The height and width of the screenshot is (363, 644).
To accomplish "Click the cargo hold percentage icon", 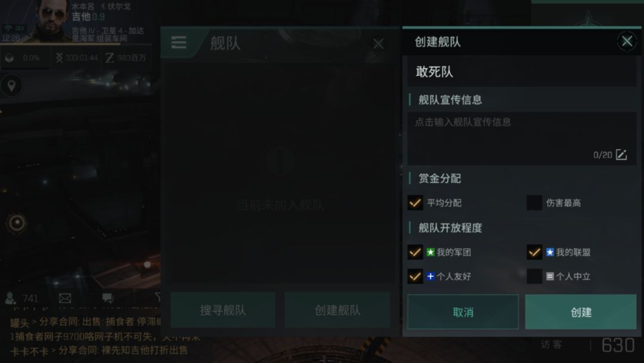I will pyautogui.click(x=10, y=58).
